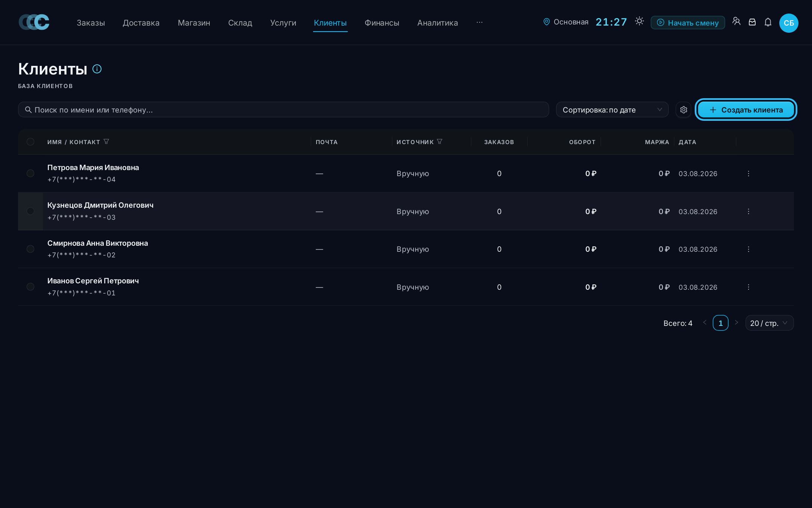
Task: Click date 03.08.2026 in Иванов row
Action: pos(698,287)
